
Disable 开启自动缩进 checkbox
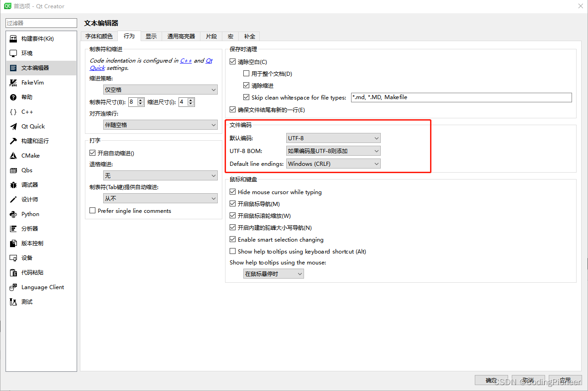tap(93, 153)
